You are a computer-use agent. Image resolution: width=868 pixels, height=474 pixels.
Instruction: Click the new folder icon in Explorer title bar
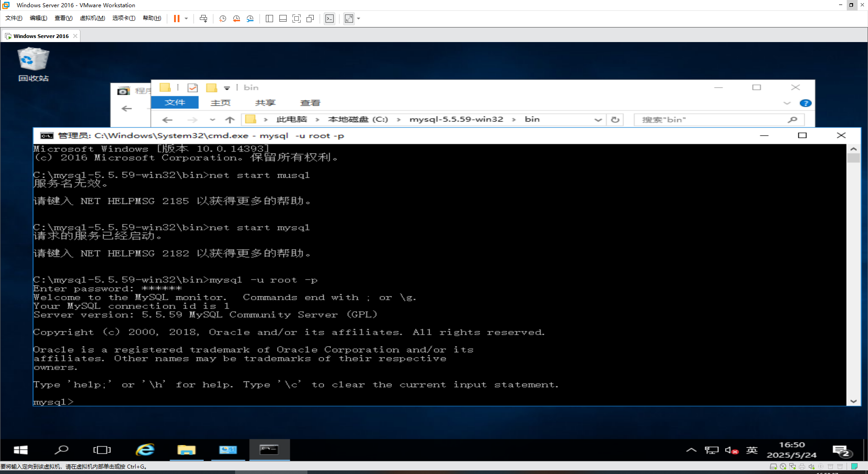212,88
